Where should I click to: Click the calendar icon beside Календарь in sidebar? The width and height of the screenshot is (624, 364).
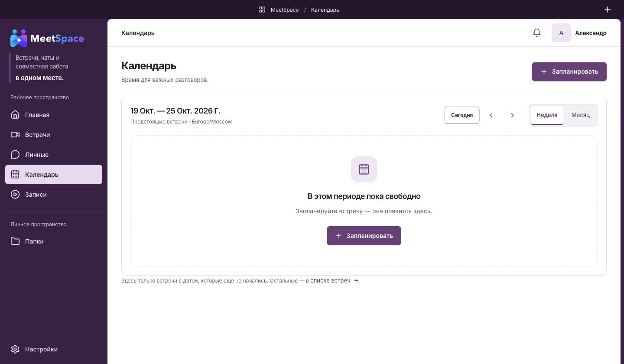(x=15, y=175)
